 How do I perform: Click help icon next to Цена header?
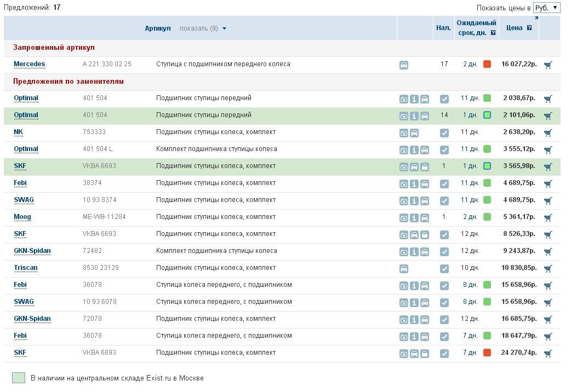click(529, 28)
